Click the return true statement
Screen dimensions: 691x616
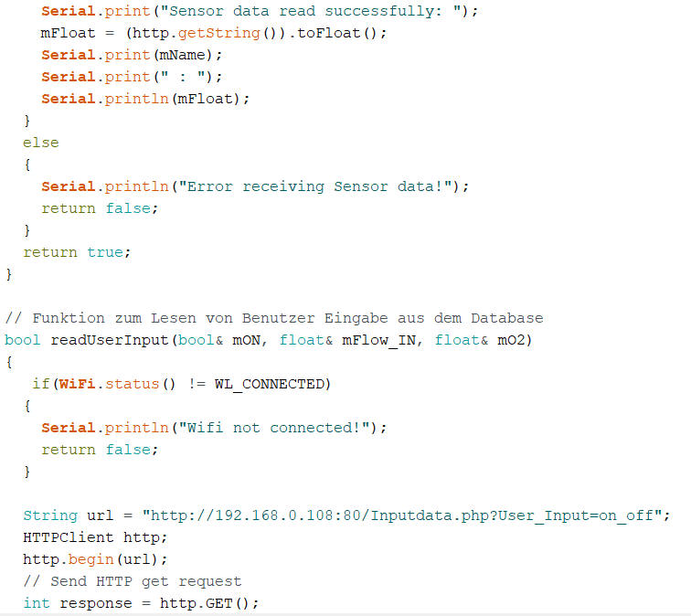77,251
